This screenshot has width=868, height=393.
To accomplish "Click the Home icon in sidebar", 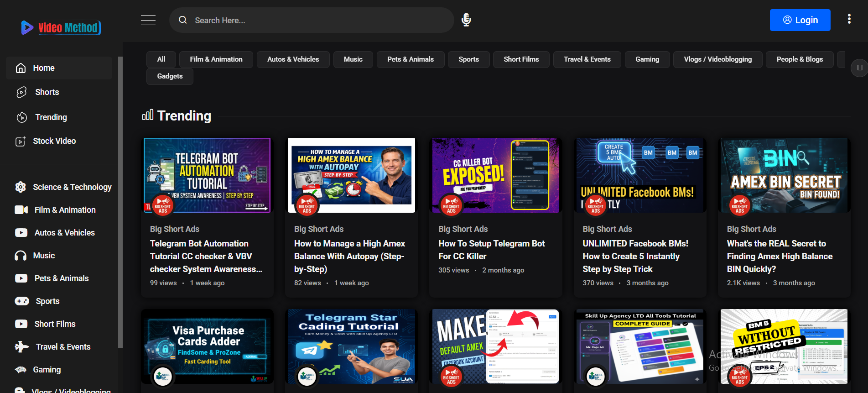I will point(21,68).
